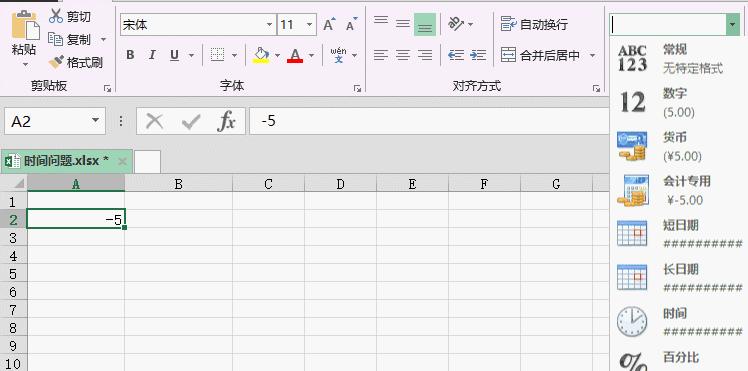Toggle bold formatting B
This screenshot has width=748, height=371.
click(x=130, y=55)
